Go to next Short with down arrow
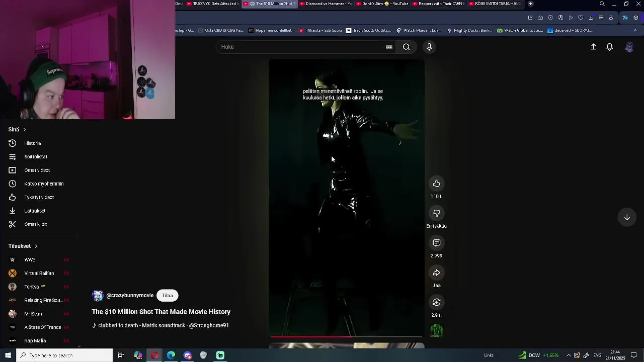Screen dimensions: 644x362 click(x=627, y=217)
